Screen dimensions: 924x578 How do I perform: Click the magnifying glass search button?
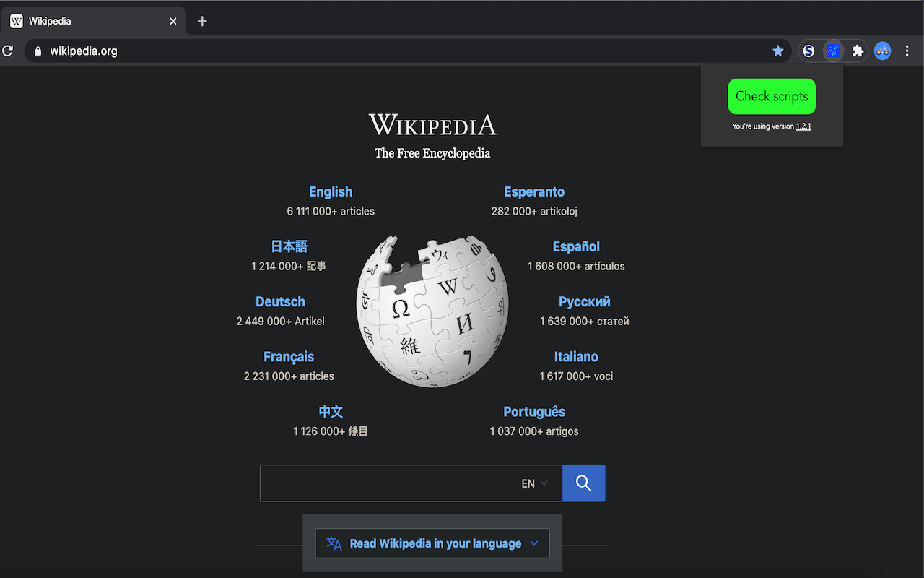click(583, 483)
